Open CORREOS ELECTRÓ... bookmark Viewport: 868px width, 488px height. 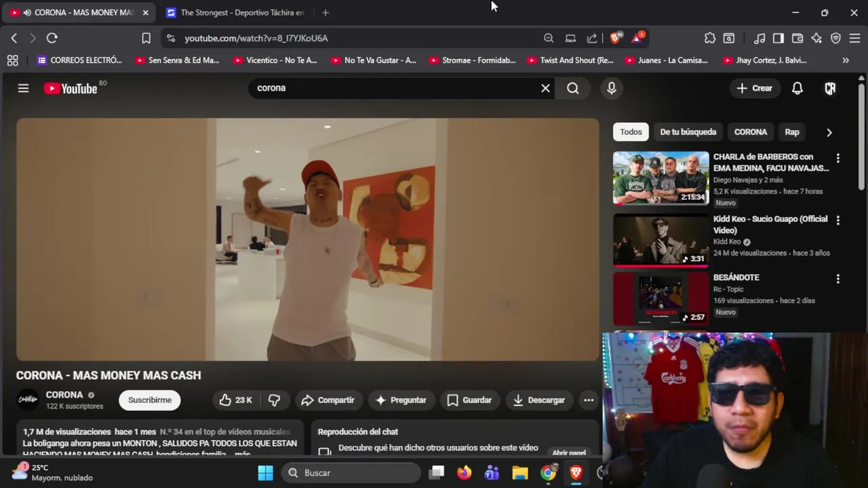pos(80,60)
